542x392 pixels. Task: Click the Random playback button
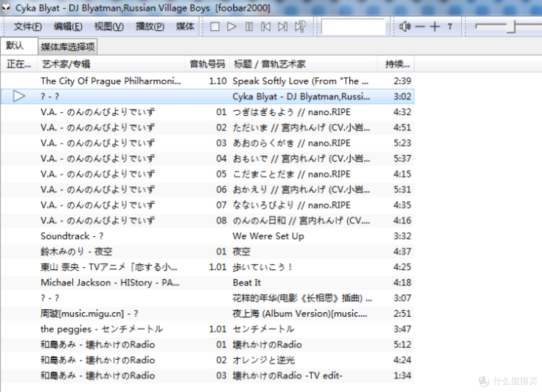coord(300,27)
